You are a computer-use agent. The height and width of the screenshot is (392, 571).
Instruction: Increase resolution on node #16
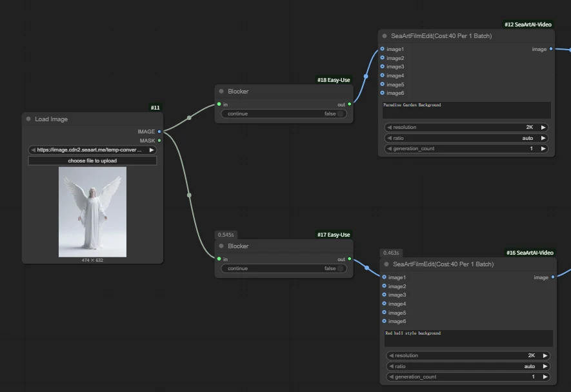545,356
